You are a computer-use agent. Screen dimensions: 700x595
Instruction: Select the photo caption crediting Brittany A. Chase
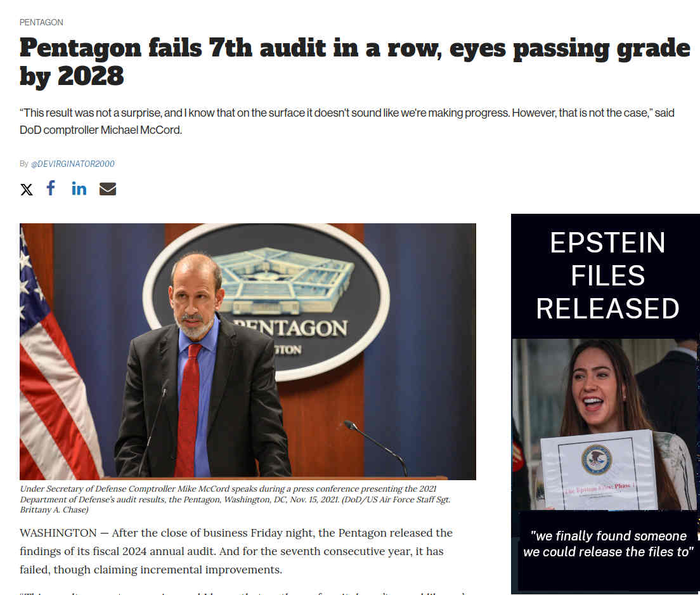tap(235, 499)
